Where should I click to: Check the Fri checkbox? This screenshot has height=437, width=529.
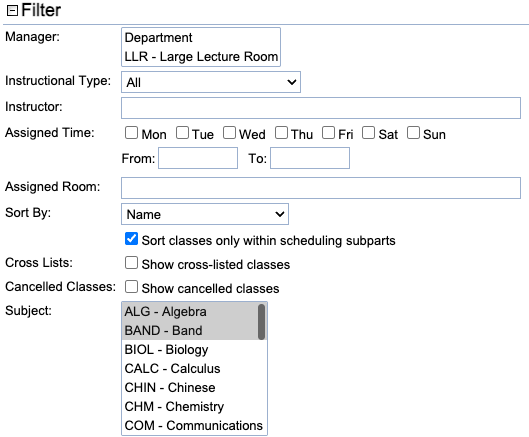click(328, 133)
